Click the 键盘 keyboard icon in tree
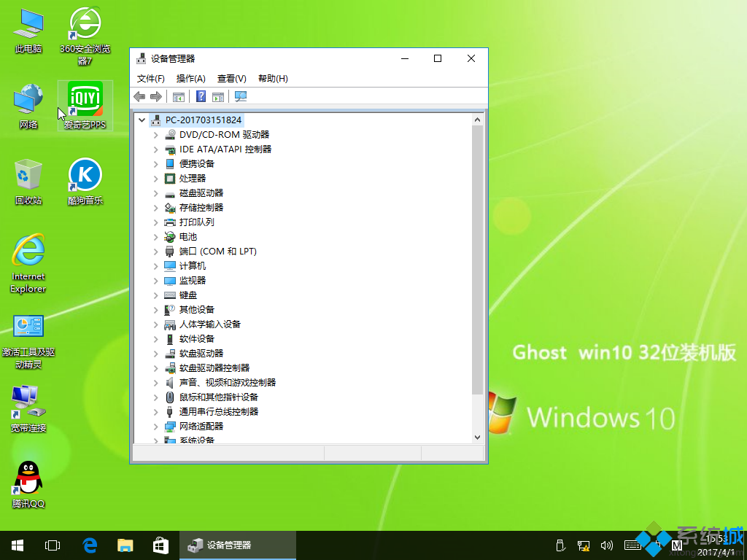Viewport: 747px width, 560px height. [x=170, y=295]
